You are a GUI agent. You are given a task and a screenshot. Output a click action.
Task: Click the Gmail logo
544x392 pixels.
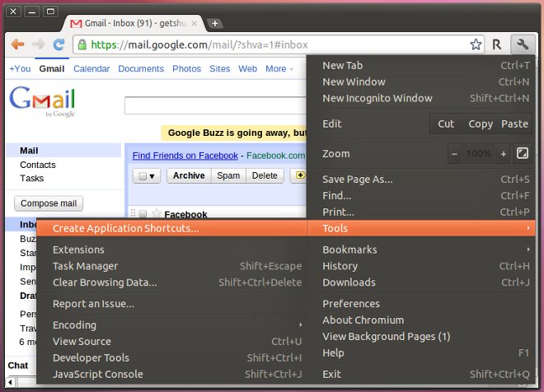click(42, 100)
